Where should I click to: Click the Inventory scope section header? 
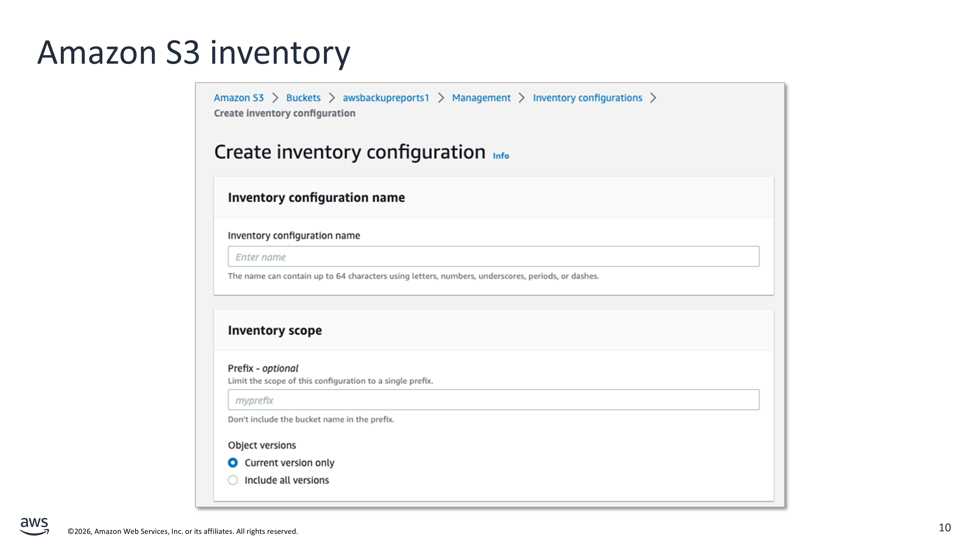coord(275,330)
